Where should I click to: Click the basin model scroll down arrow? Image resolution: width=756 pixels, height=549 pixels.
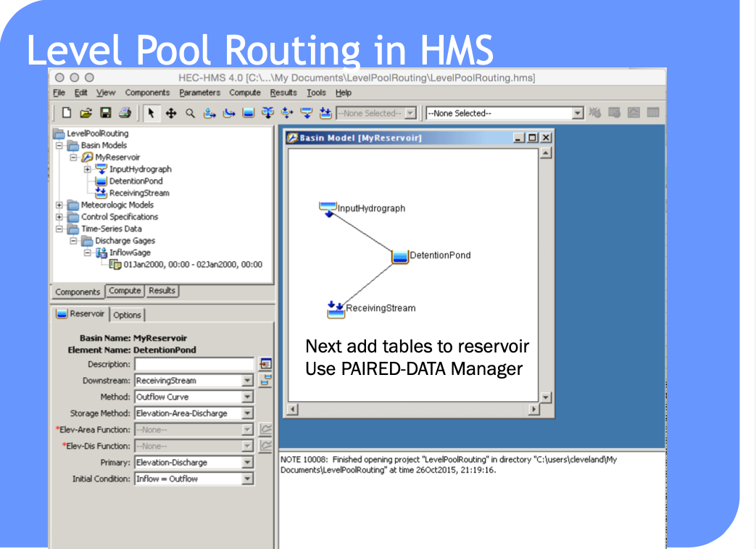pyautogui.click(x=545, y=397)
